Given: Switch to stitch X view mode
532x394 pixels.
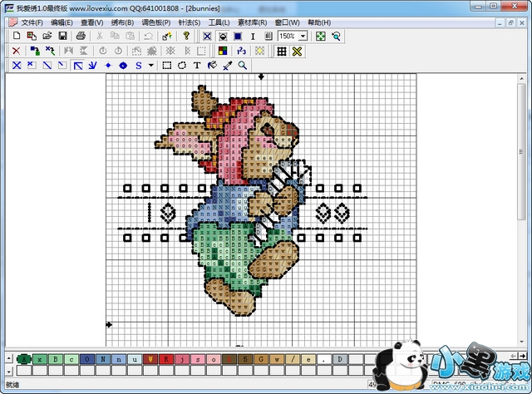Looking at the screenshot, I should (x=207, y=37).
